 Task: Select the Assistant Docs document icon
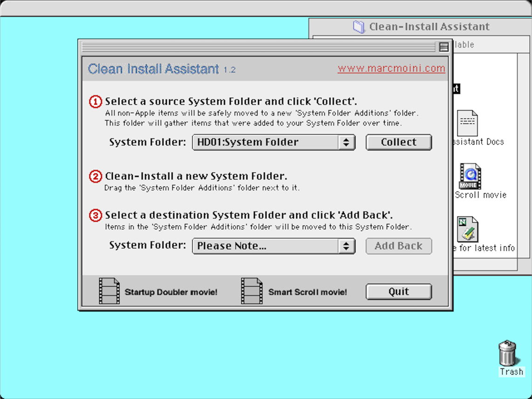pyautogui.click(x=467, y=123)
